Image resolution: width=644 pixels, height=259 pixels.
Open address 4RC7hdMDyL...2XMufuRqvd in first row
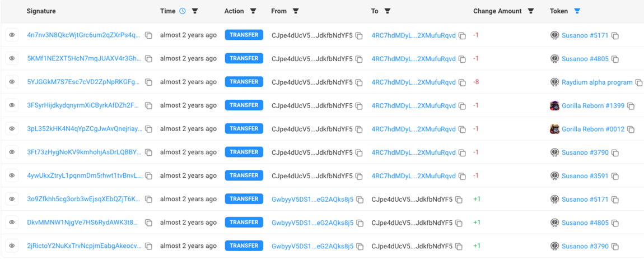[414, 35]
